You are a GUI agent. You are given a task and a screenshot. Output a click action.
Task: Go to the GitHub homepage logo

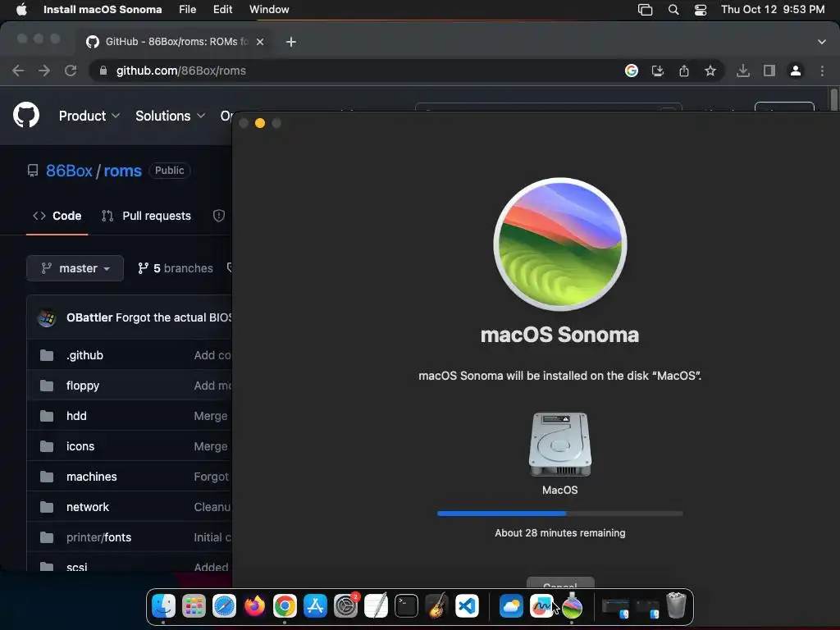coord(25,115)
